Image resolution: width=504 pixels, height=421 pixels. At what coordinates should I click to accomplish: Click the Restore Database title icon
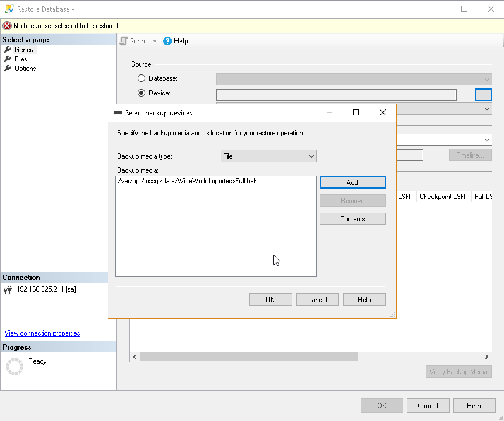point(9,9)
